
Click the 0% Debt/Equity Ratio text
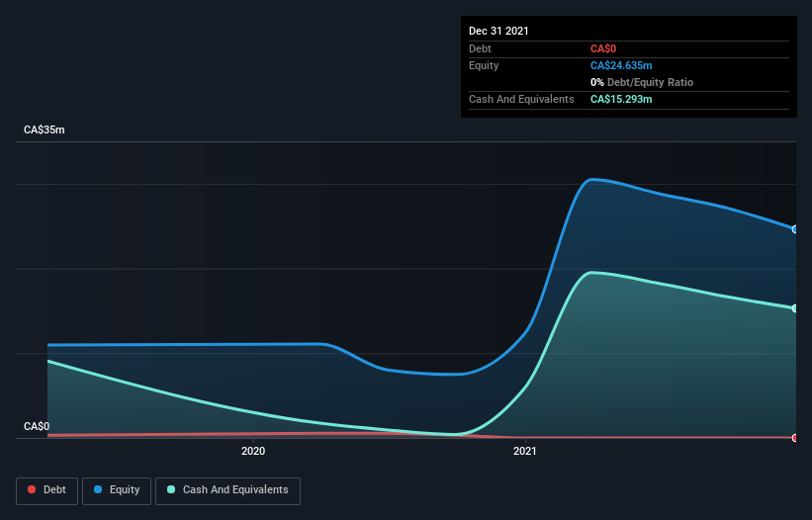tap(642, 82)
